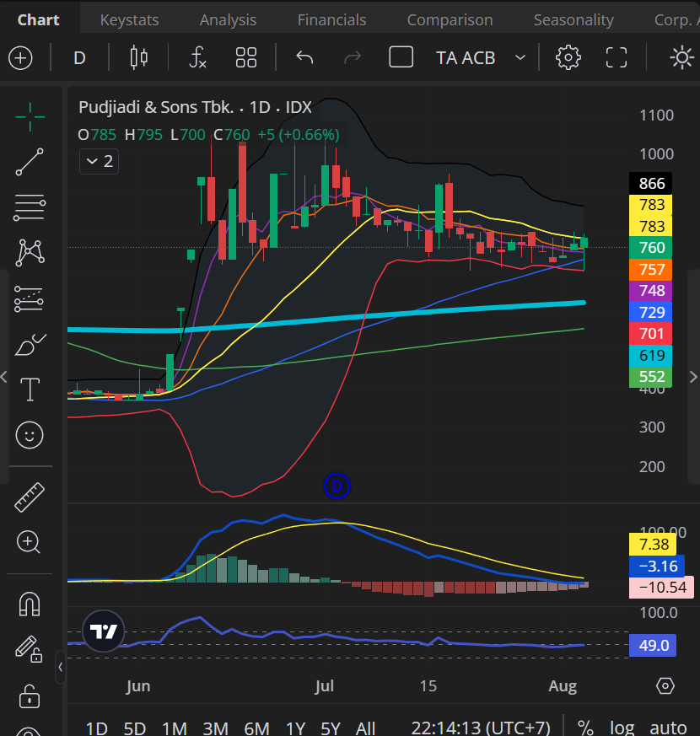Set the range to 1D
This screenshot has width=700, height=736.
pos(97,728)
